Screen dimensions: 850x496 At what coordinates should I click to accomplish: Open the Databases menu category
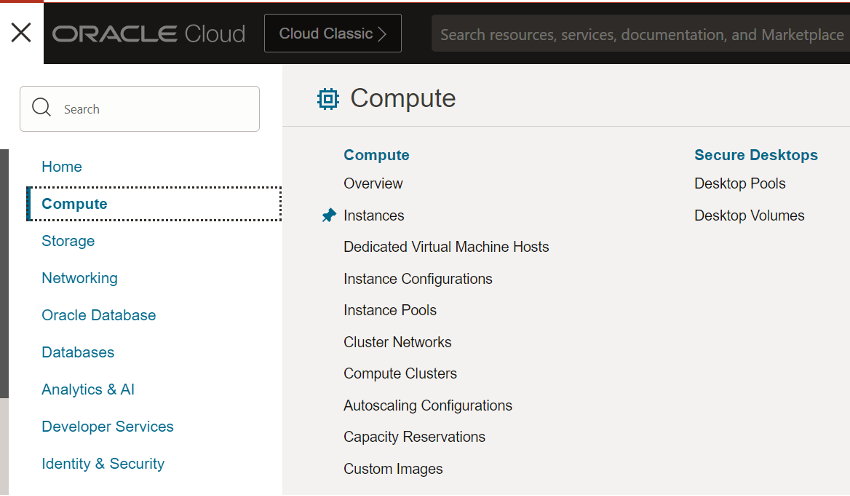click(78, 352)
